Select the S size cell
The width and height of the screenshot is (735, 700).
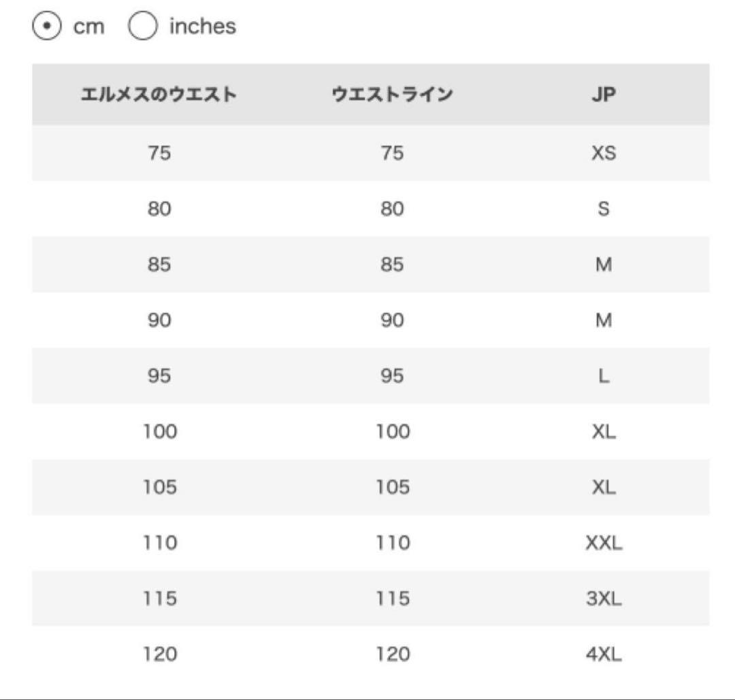[x=603, y=209]
